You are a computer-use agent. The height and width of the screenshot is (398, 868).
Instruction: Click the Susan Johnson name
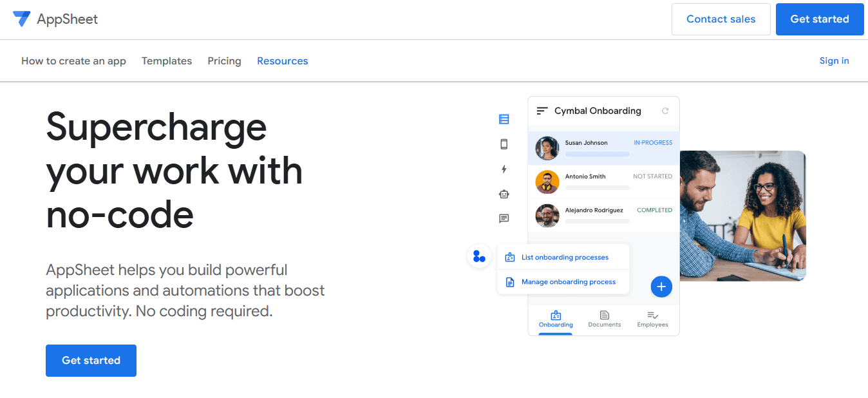(586, 143)
